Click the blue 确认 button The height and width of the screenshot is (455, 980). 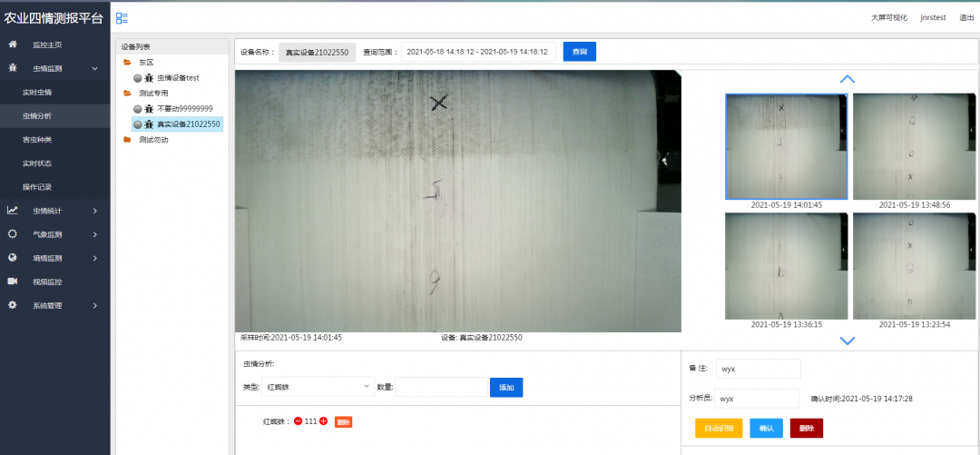coord(766,428)
